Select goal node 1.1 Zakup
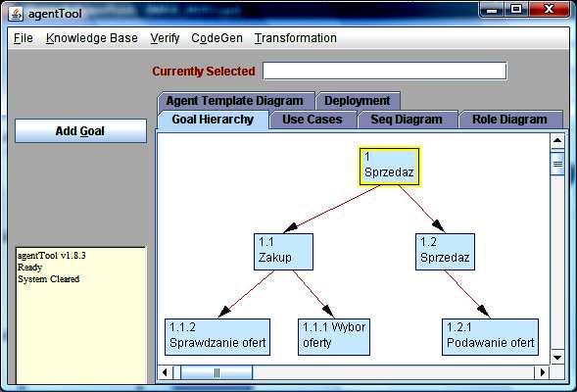Image resolution: width=577 pixels, height=392 pixels. pos(283,252)
